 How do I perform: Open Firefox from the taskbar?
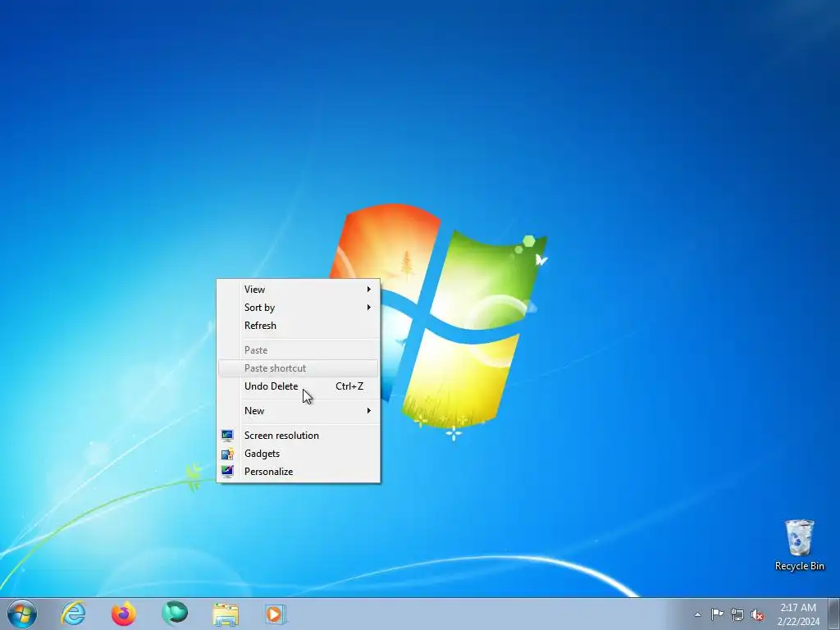pyautogui.click(x=124, y=614)
